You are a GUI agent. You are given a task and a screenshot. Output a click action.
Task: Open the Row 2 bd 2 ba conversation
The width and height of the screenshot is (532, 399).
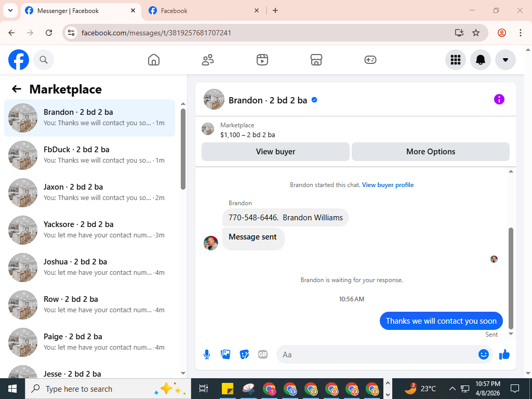pyautogui.click(x=89, y=304)
